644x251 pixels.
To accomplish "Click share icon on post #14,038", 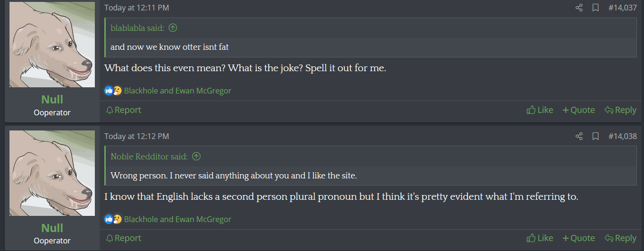I will coord(579,136).
